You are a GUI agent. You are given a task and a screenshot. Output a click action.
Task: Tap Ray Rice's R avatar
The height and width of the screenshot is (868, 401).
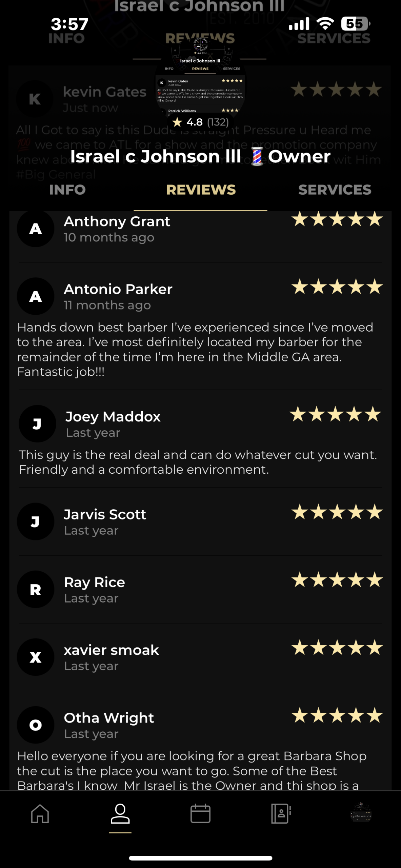tap(36, 589)
